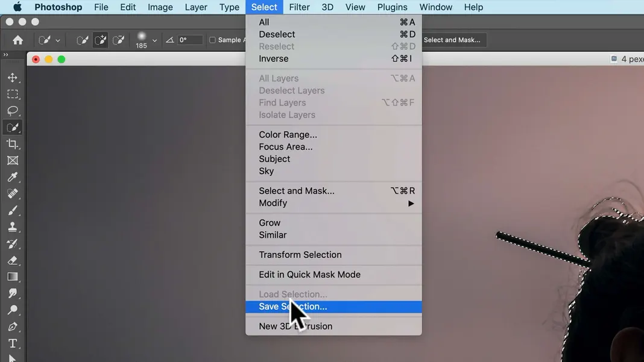The width and height of the screenshot is (644, 362).
Task: Select the History Brush tool
Action: 13,244
